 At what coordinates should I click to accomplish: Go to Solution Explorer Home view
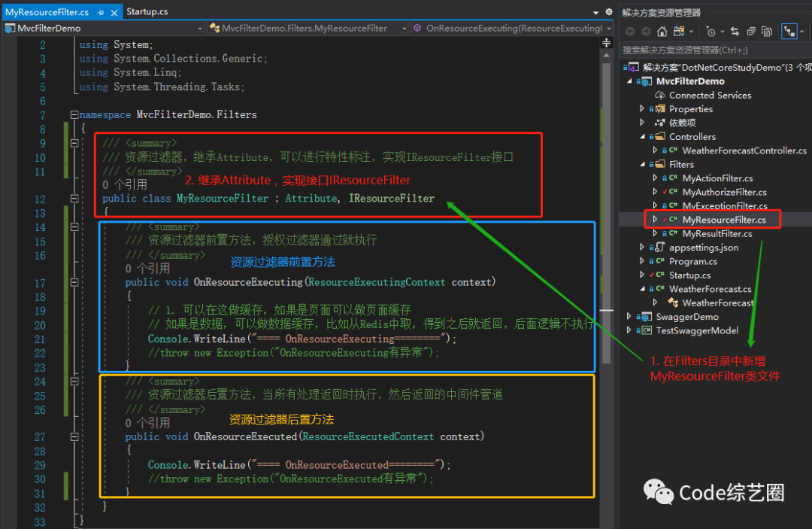pyautogui.click(x=662, y=32)
